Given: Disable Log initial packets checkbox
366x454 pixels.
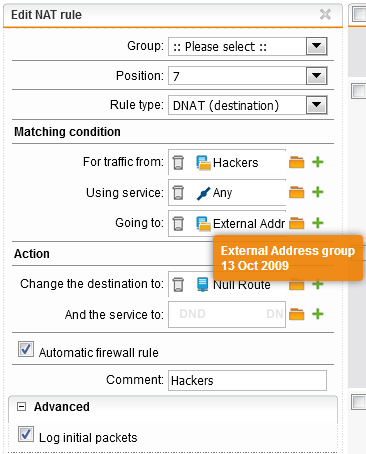Looking at the screenshot, I should (x=26, y=434).
